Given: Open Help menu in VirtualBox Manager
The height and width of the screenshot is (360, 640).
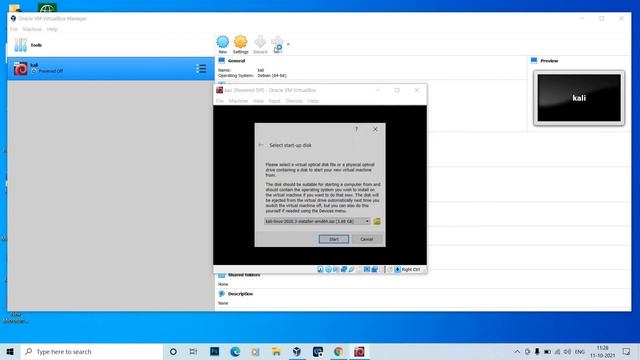Looking at the screenshot, I should click(x=52, y=29).
